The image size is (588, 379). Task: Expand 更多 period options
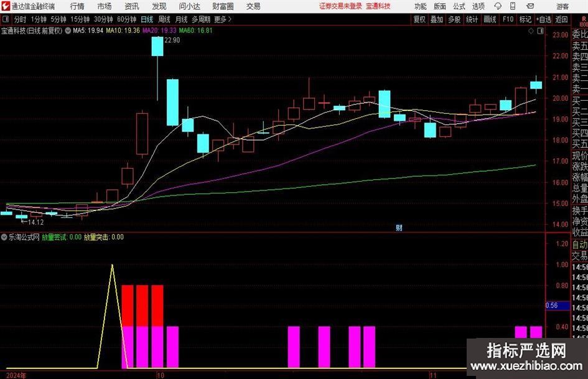222,19
